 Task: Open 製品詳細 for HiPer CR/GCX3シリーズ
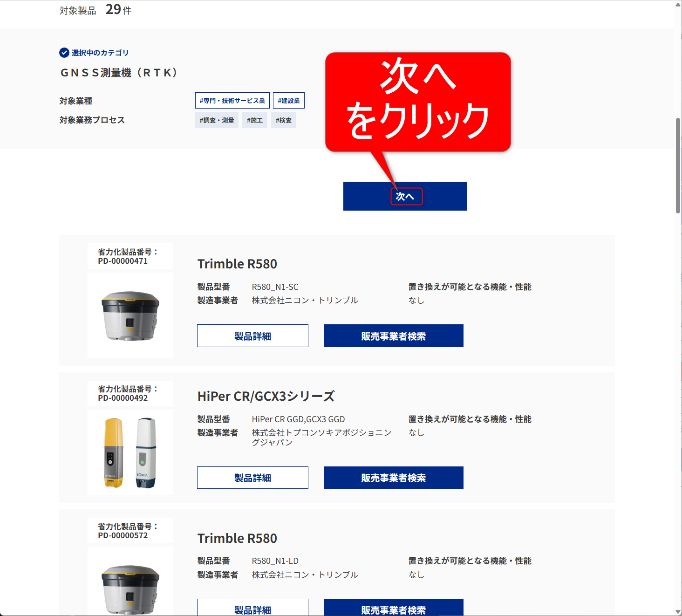click(252, 478)
